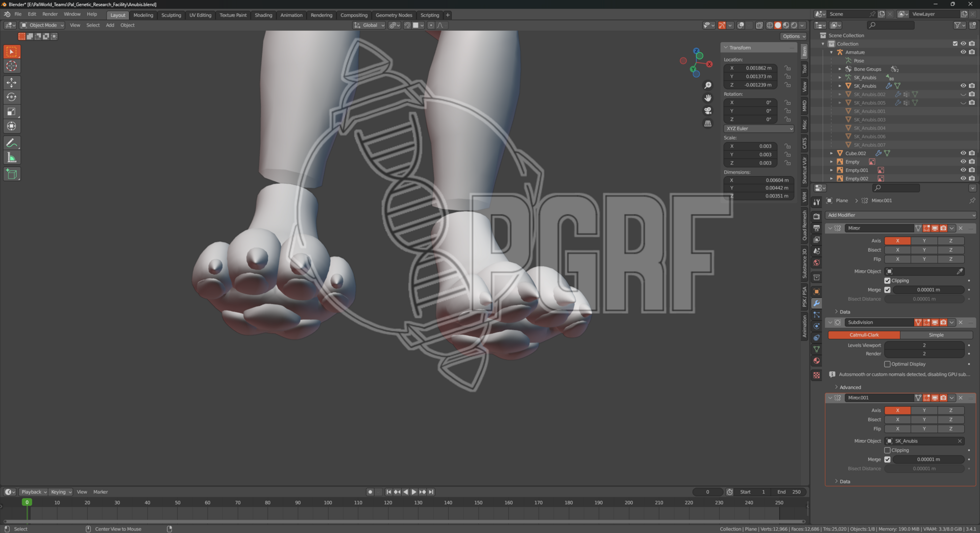Activate the Scale tool
980x533 pixels.
coord(12,112)
